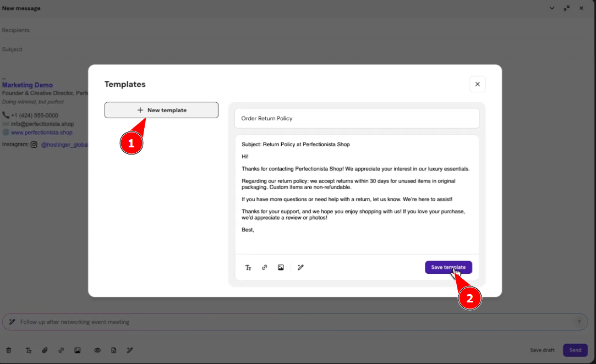This screenshot has width=596, height=364.
Task: Click phone number +1 (424) 555-0000
Action: tap(34, 115)
